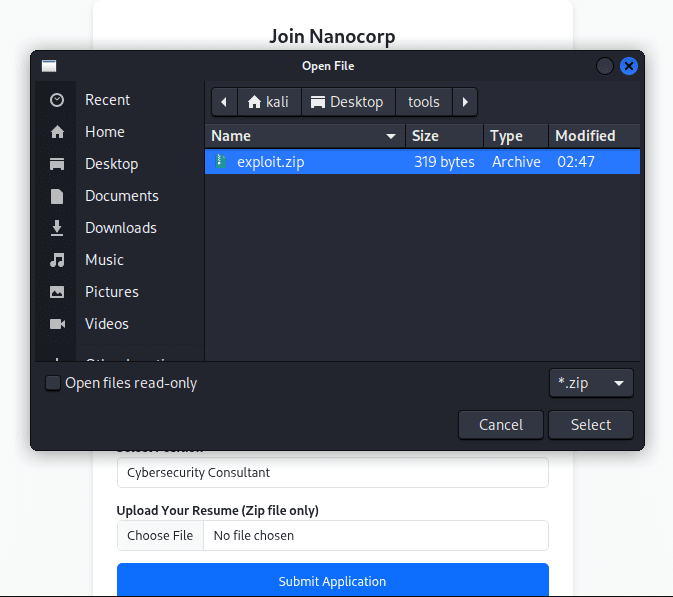Click the Submit Application button
The height and width of the screenshot is (597, 673).
click(332, 581)
